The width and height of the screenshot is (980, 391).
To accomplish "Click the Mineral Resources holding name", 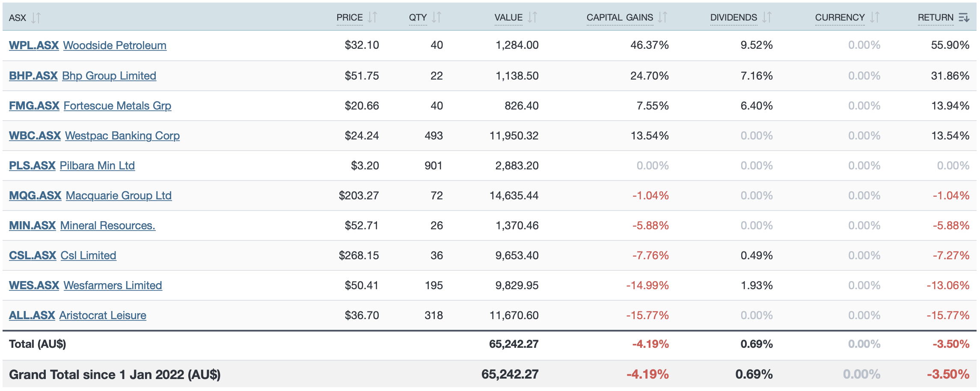I will coord(108,225).
